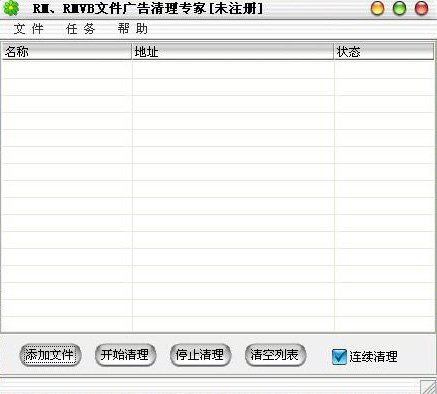Sort by the 地址 column header
437x394 pixels.
tap(233, 52)
